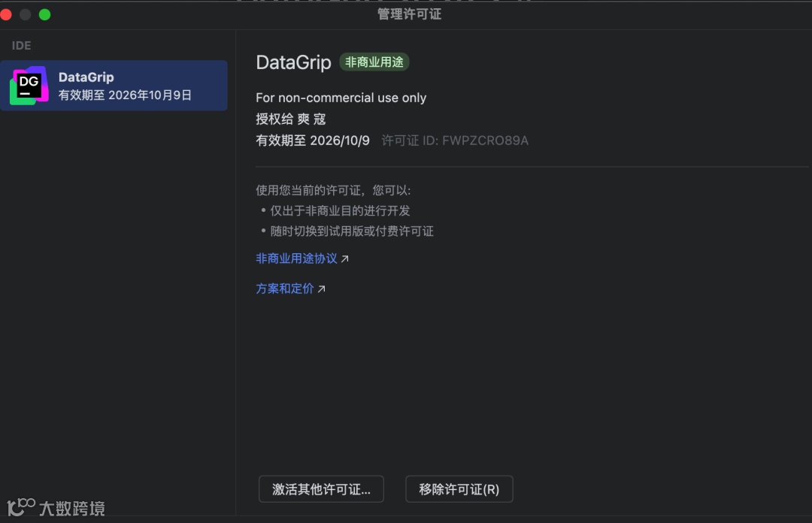This screenshot has height=523, width=812.
Task: Open the 方案和定价 link
Action: 285,289
